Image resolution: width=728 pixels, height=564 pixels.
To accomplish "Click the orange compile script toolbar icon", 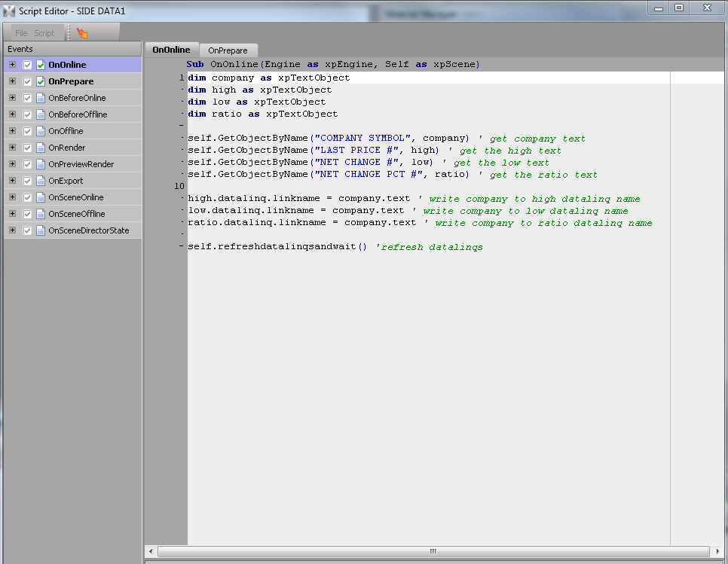I will tap(82, 33).
